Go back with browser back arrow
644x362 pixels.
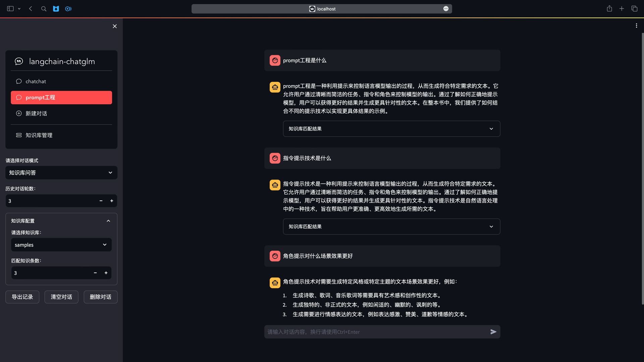pos(31,9)
